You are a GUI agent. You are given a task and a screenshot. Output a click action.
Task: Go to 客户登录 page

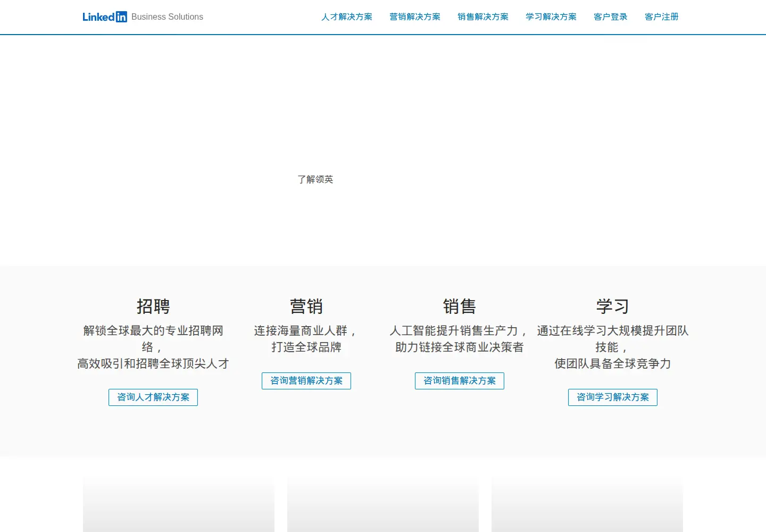[611, 17]
